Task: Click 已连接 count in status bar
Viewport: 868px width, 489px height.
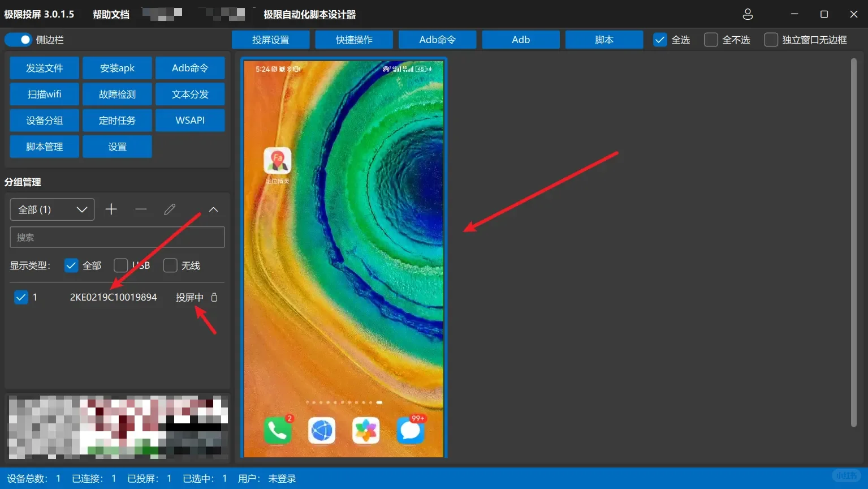Action: pos(94,479)
